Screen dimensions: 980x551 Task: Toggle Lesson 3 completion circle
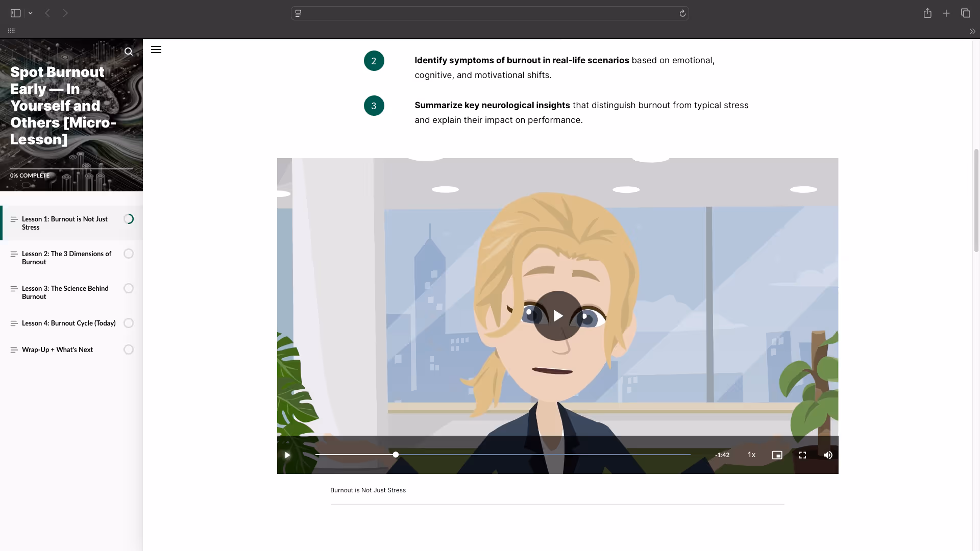(129, 288)
